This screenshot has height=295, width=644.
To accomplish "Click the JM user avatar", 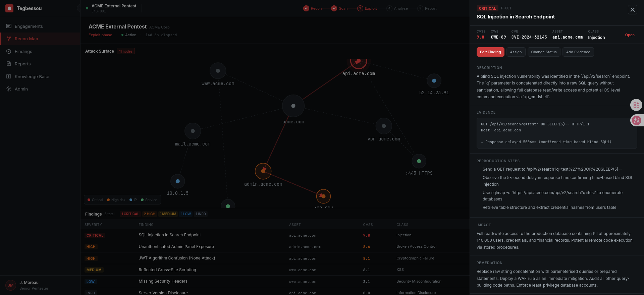I will [11, 285].
